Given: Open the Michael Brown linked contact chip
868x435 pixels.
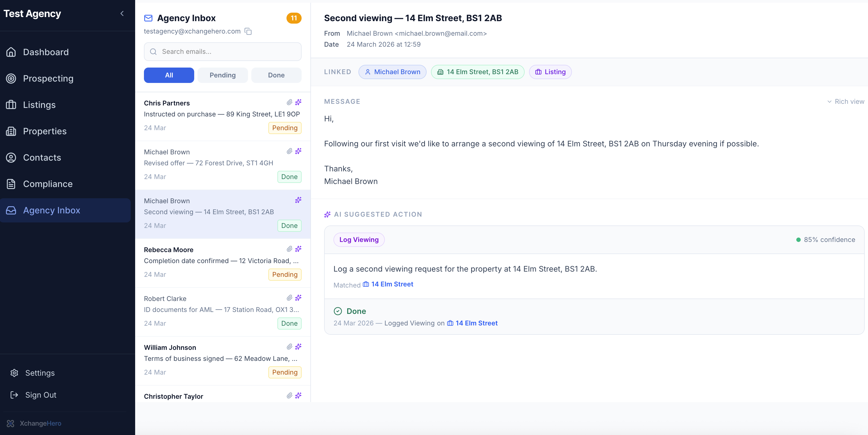Looking at the screenshot, I should (392, 72).
